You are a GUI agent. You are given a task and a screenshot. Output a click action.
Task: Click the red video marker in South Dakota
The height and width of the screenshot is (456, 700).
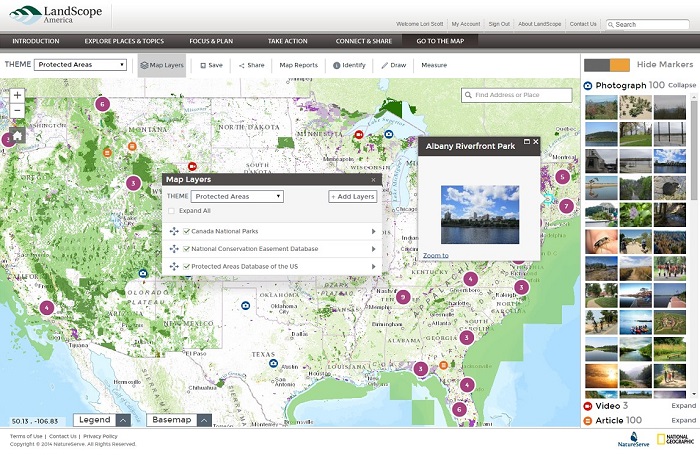pos(192,166)
